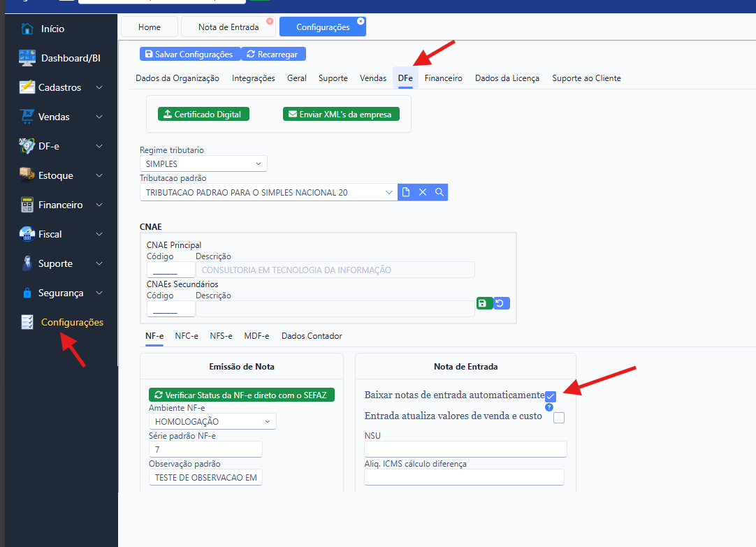Click the blue undo icon for CNAEs Secundários

coord(501,303)
